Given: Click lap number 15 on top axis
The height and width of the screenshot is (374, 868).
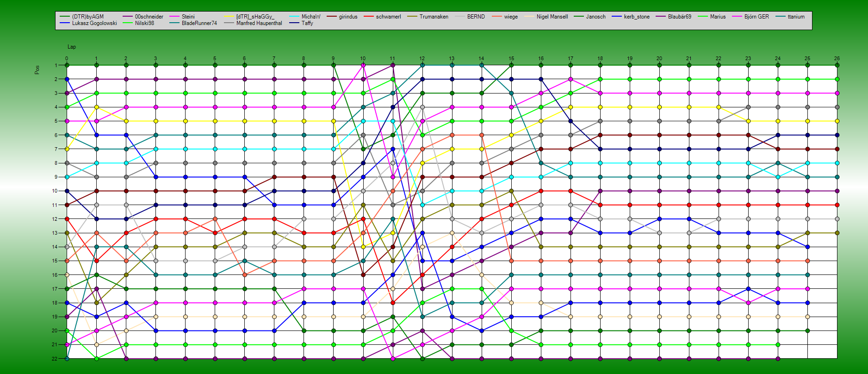Looking at the screenshot, I should [x=511, y=59].
